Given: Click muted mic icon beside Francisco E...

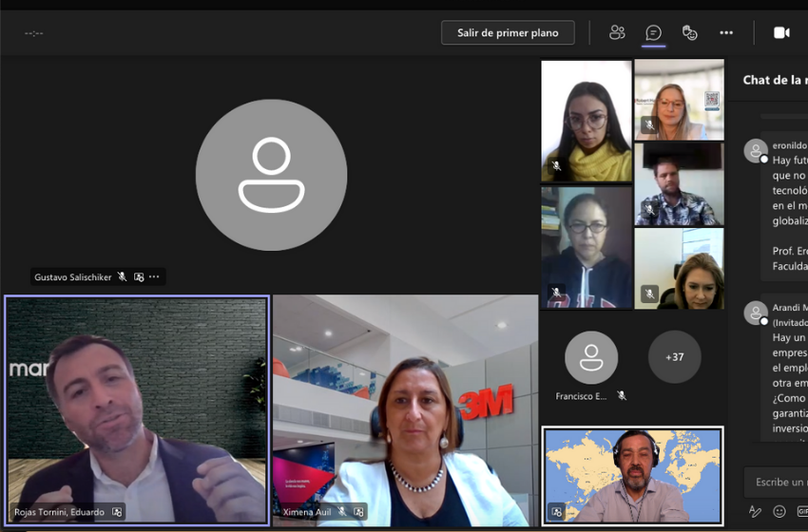Looking at the screenshot, I should [622, 396].
